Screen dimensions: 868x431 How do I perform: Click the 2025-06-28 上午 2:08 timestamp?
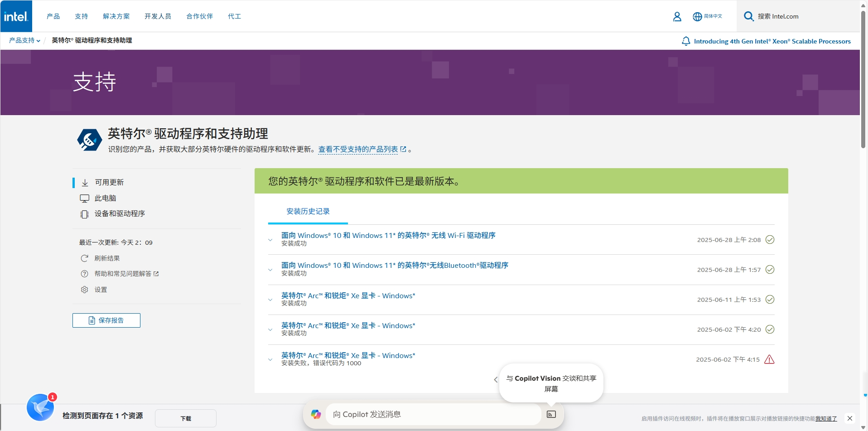coord(729,240)
